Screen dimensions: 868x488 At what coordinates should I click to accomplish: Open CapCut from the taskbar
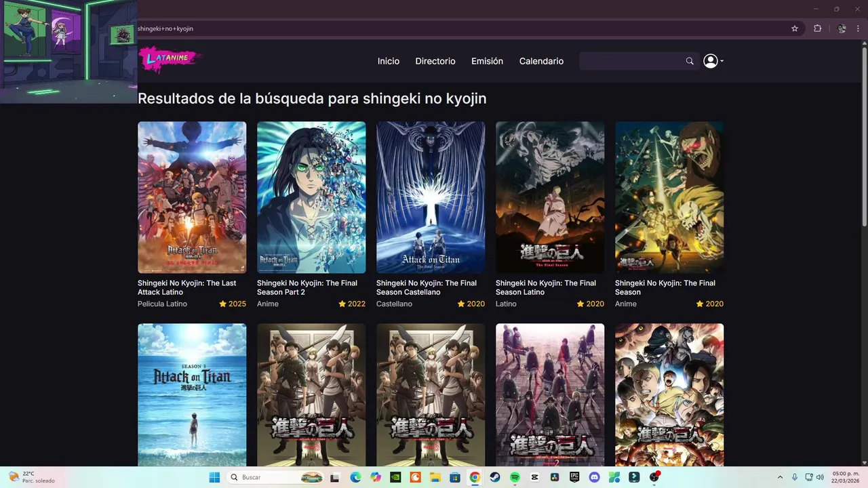coord(534,477)
